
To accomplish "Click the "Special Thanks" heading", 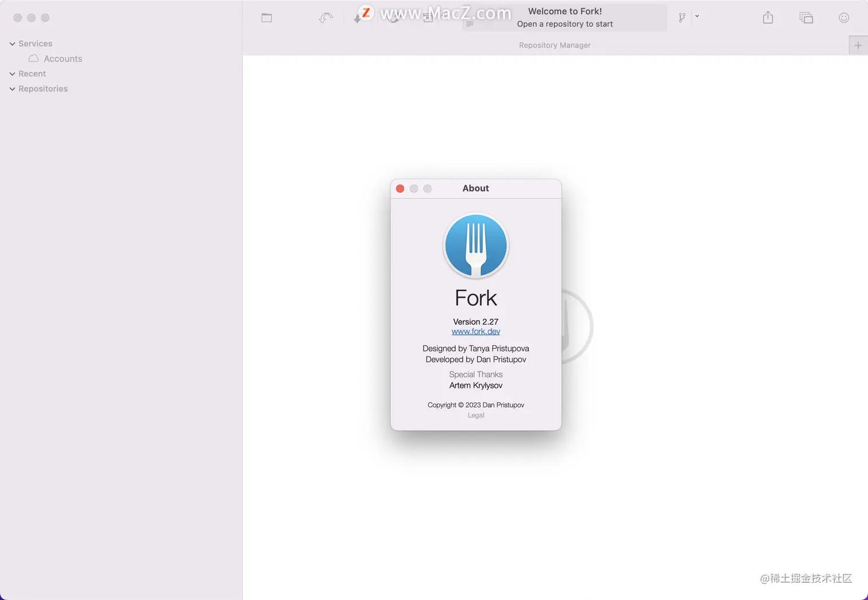I will point(476,375).
